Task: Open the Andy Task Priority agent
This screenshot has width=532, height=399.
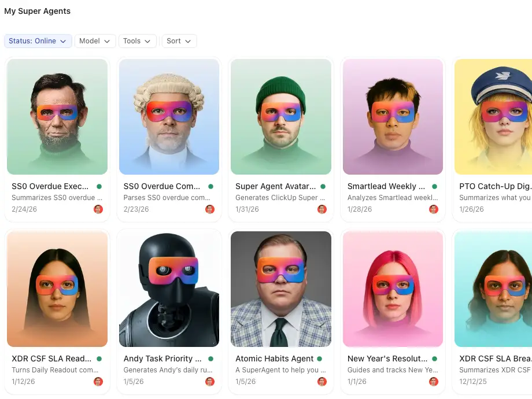Action: (x=169, y=289)
